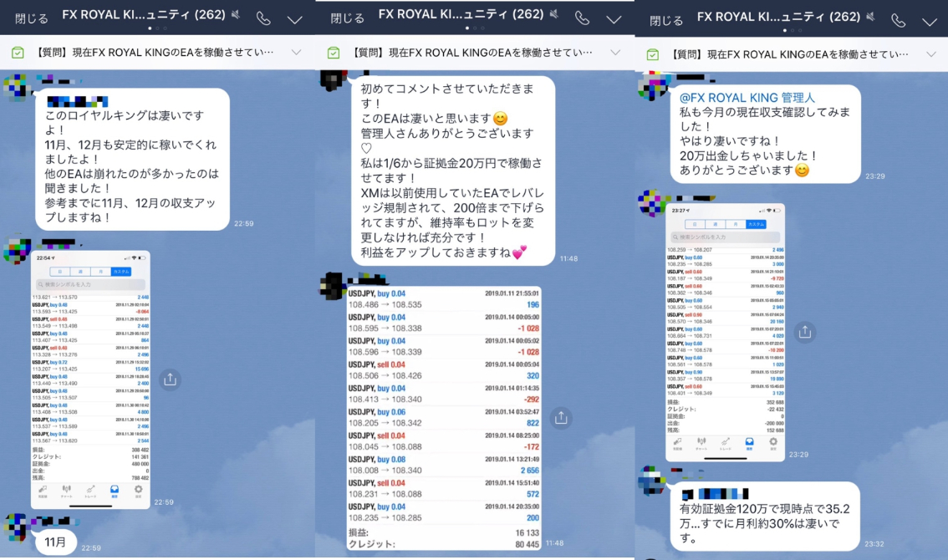The height and width of the screenshot is (560, 948).
Task: Select the 初めてコメントさせていただきます message bubble
Action: [x=453, y=171]
